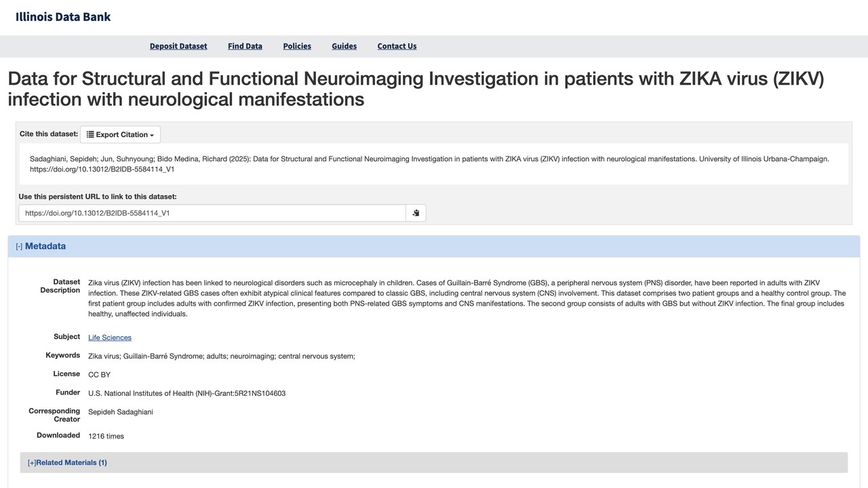
Task: Click the Keywords value text
Action: (x=222, y=356)
